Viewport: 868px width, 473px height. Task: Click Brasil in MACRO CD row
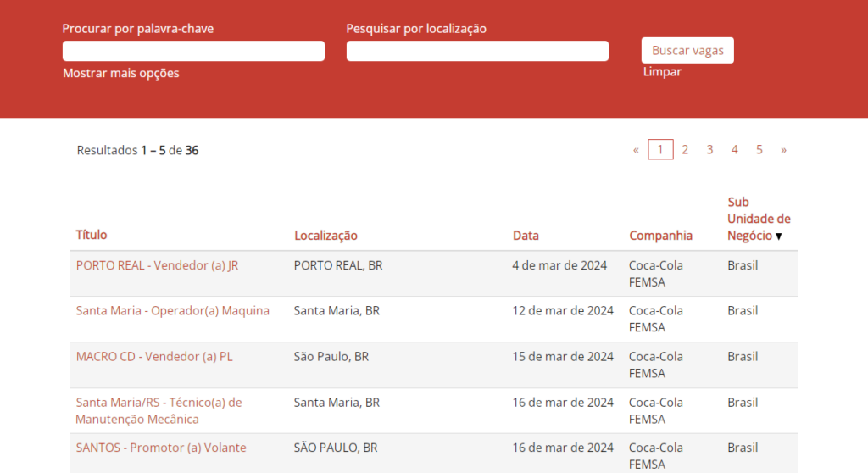[x=743, y=357]
